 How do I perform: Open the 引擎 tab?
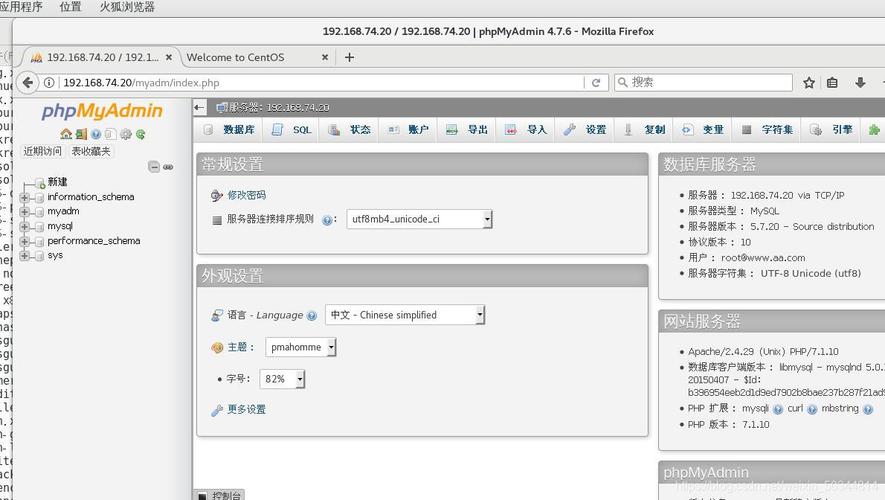pos(831,130)
